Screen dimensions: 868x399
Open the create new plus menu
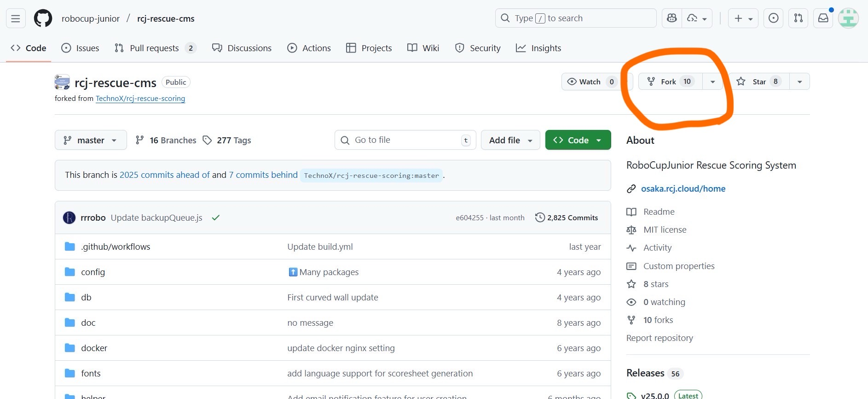click(743, 18)
